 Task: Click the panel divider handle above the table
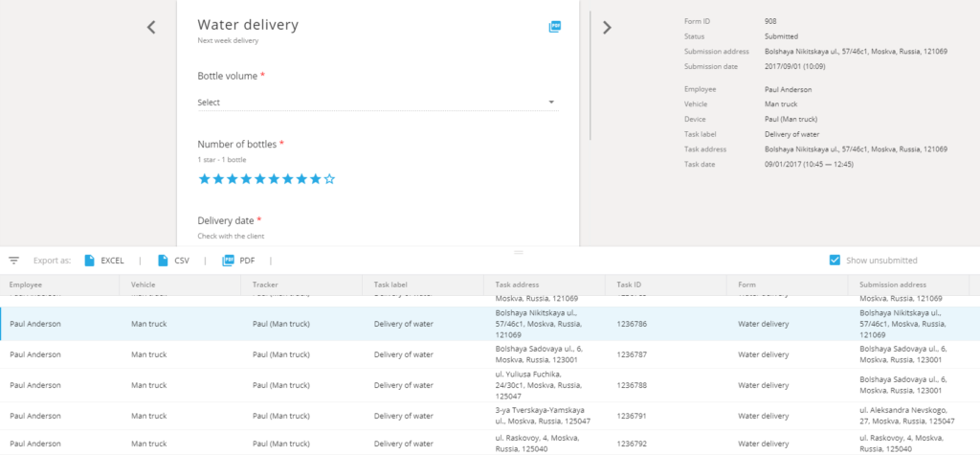point(518,252)
